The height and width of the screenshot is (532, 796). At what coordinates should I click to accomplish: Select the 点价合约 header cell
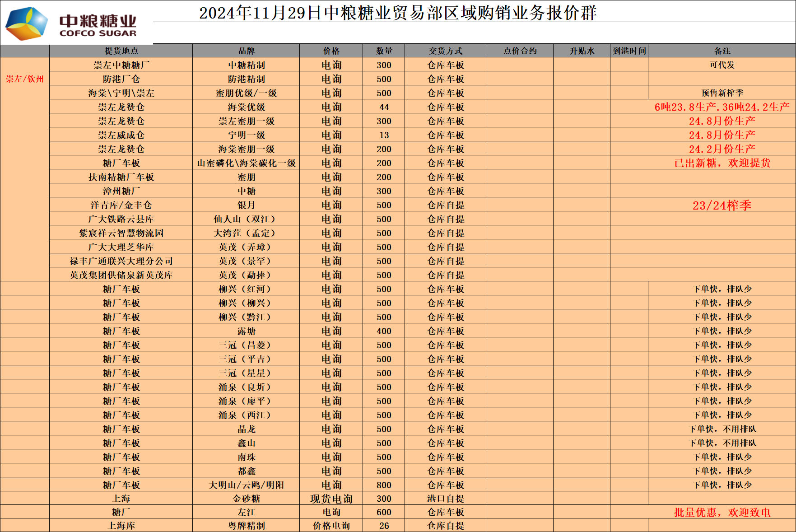(x=520, y=51)
